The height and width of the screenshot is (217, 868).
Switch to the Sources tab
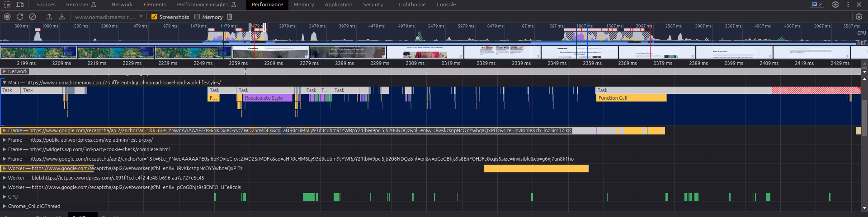[46, 5]
